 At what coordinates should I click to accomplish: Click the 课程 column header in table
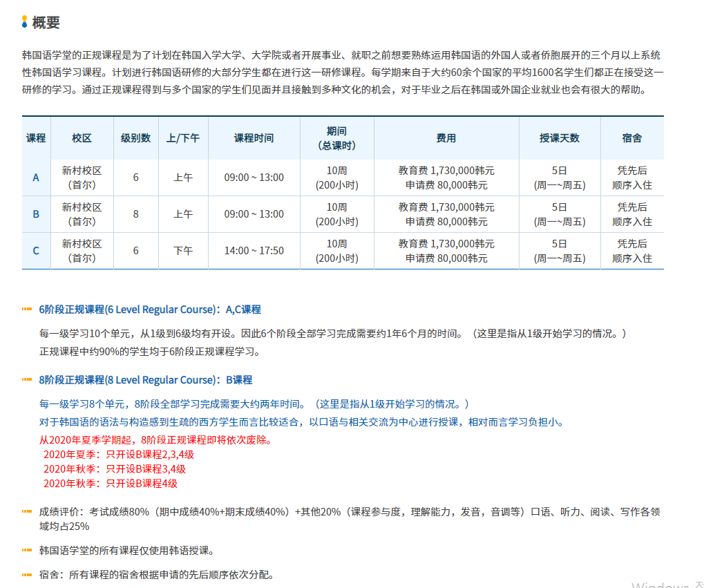(36, 138)
